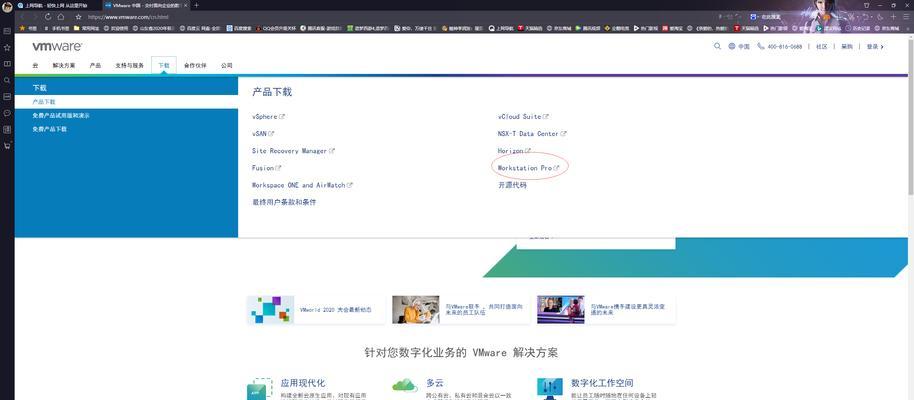This screenshot has width=914, height=400.
Task: Open the sidebar search magnifier icon
Action: [x=7, y=80]
